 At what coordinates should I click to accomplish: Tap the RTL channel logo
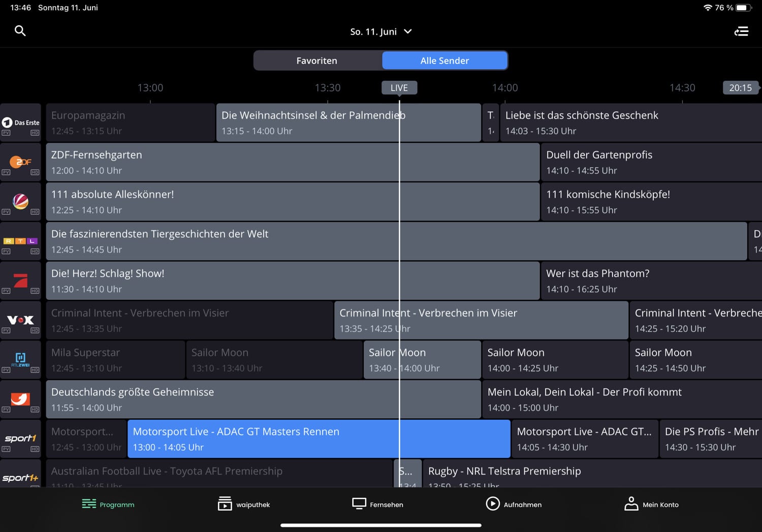(21, 241)
